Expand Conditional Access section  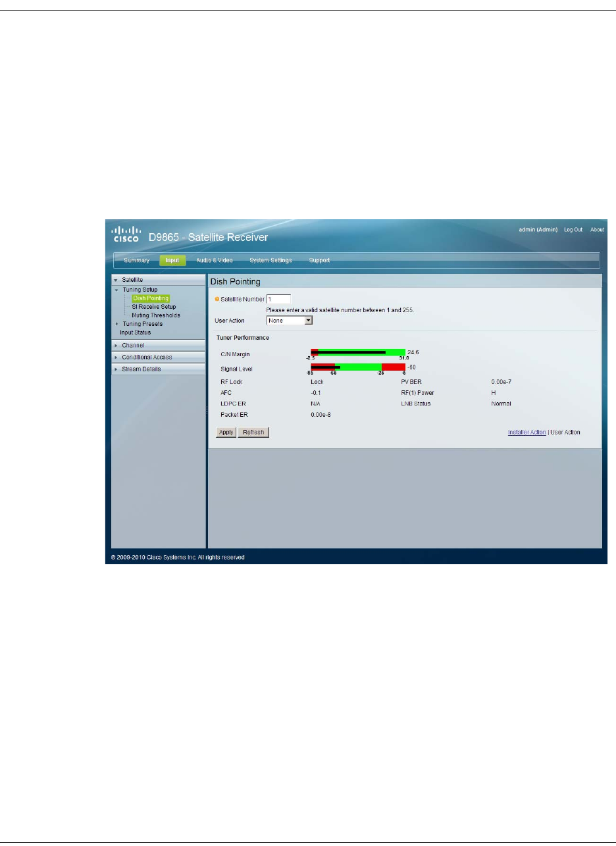click(159, 357)
